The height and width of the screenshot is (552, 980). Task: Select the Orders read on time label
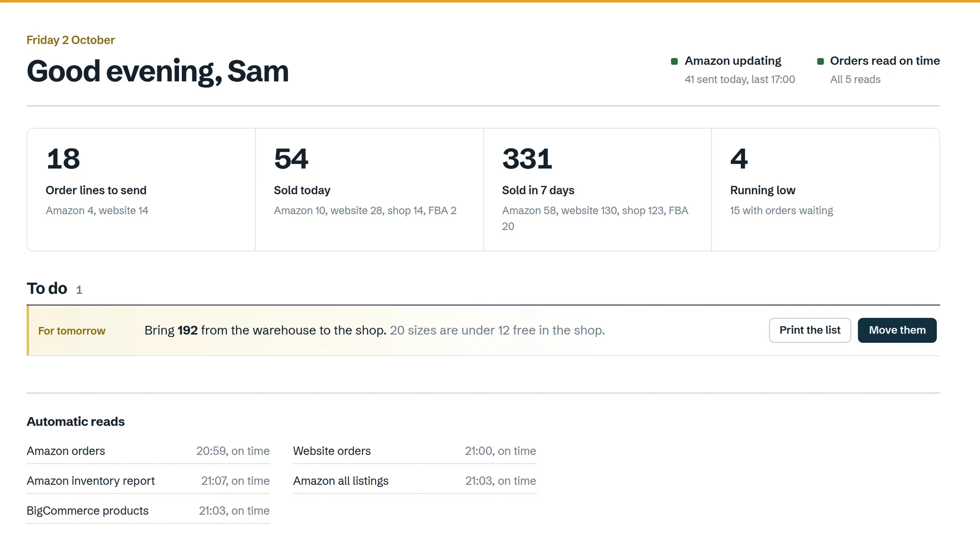[x=885, y=61]
